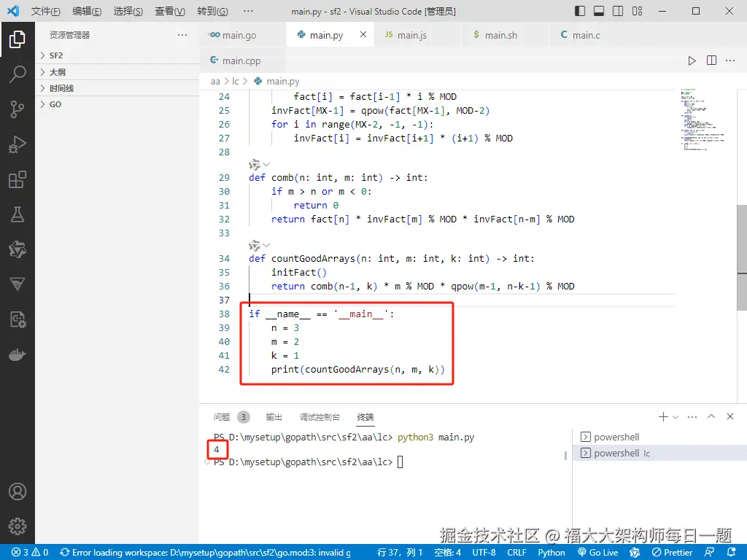Switch to the main.sh tab

[506, 35]
